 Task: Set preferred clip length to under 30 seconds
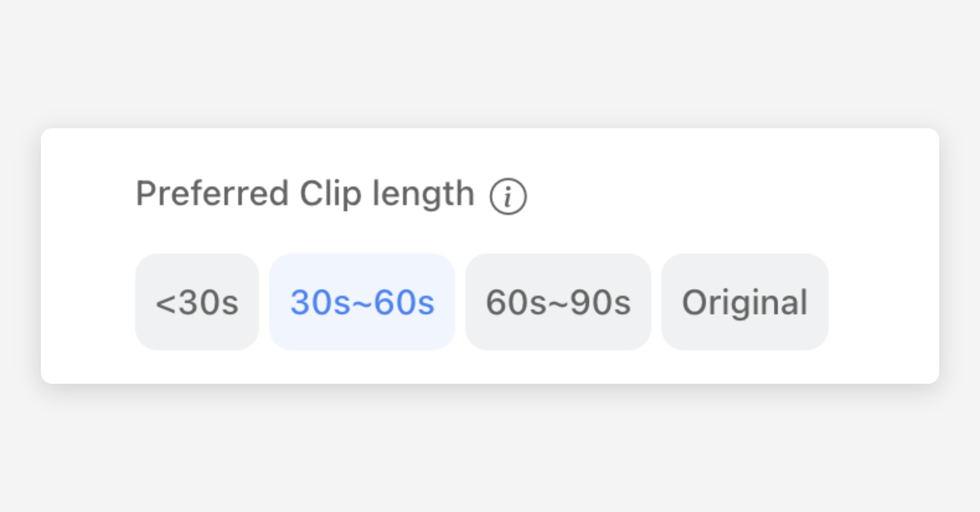click(197, 302)
